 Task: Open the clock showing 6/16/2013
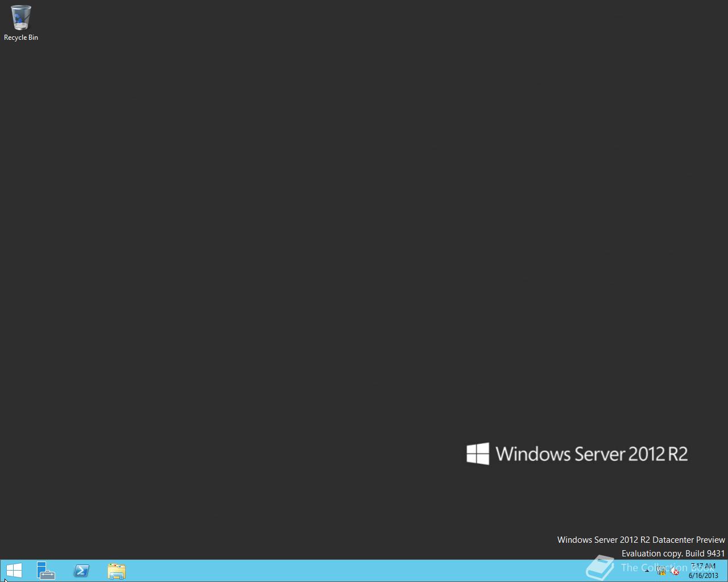click(x=703, y=571)
